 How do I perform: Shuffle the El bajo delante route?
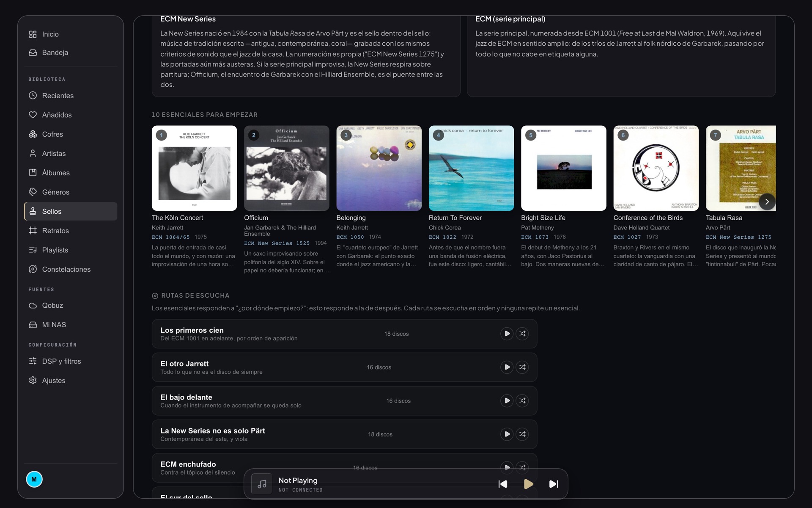[522, 400]
